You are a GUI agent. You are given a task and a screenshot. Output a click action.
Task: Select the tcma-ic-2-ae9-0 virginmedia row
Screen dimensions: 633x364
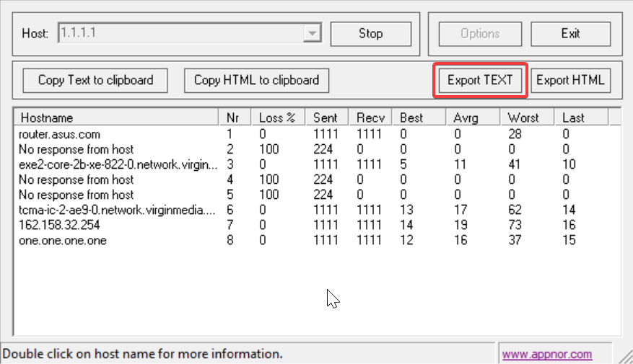(118, 210)
